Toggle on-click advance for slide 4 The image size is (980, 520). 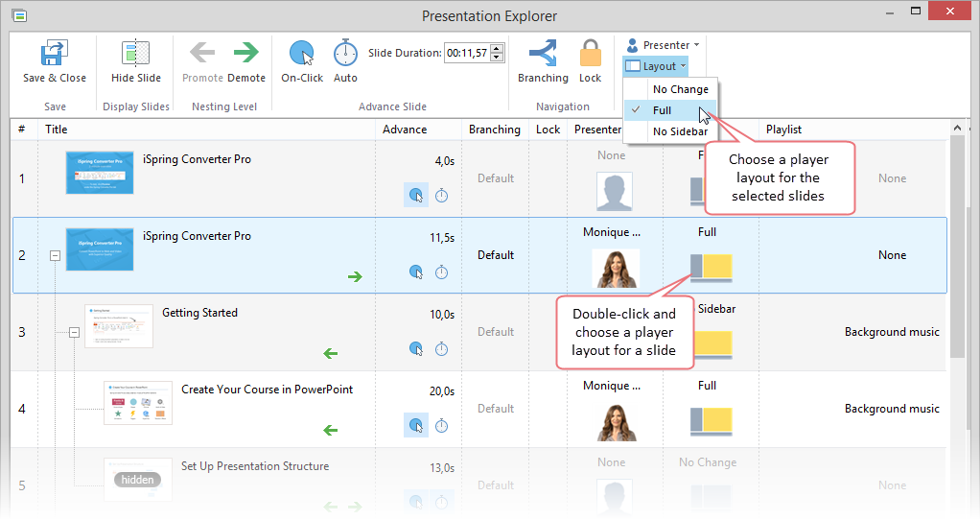click(x=416, y=425)
